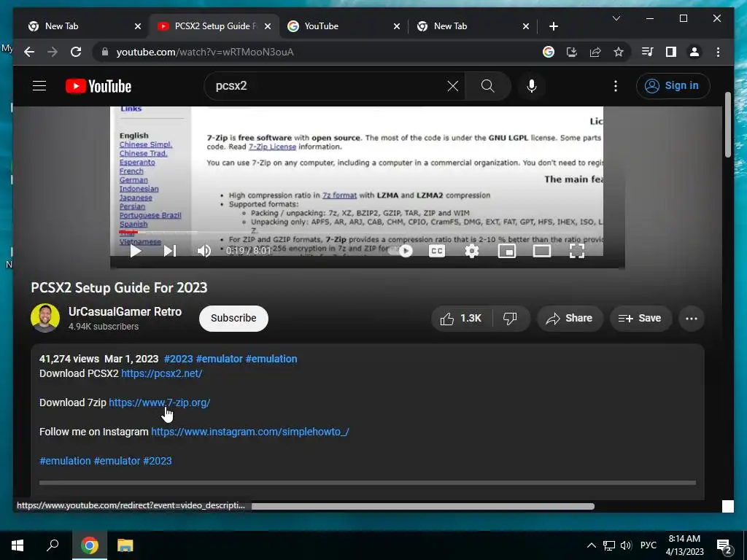Open the 7-zip.org link
Screen dimensions: 747x560
160,402
